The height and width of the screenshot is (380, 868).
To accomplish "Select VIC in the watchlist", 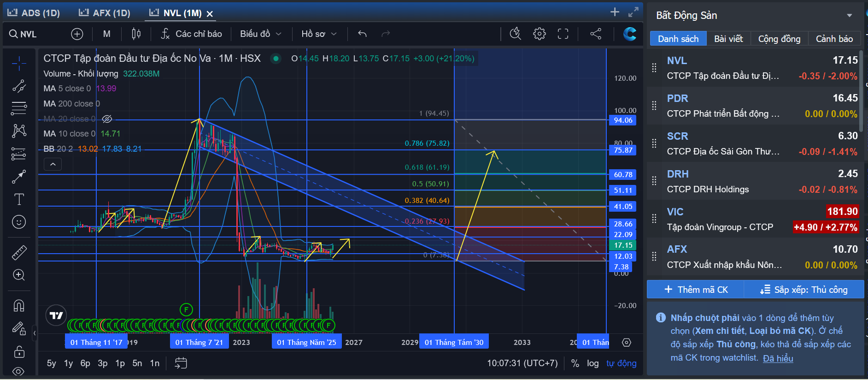I will coord(754,219).
